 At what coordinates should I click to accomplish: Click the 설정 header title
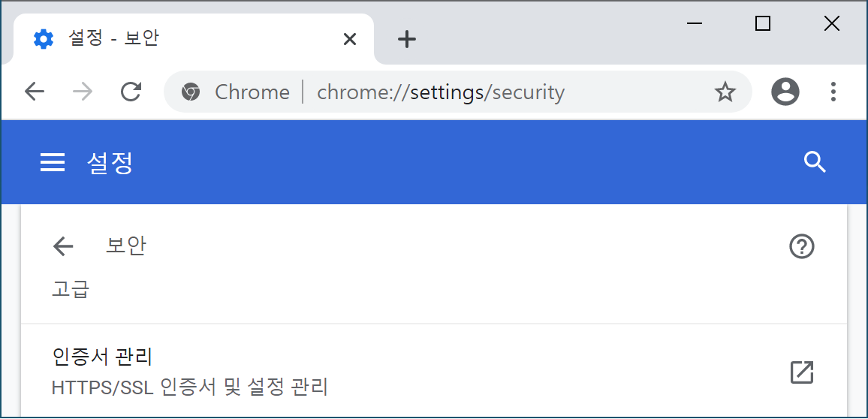[x=110, y=162]
